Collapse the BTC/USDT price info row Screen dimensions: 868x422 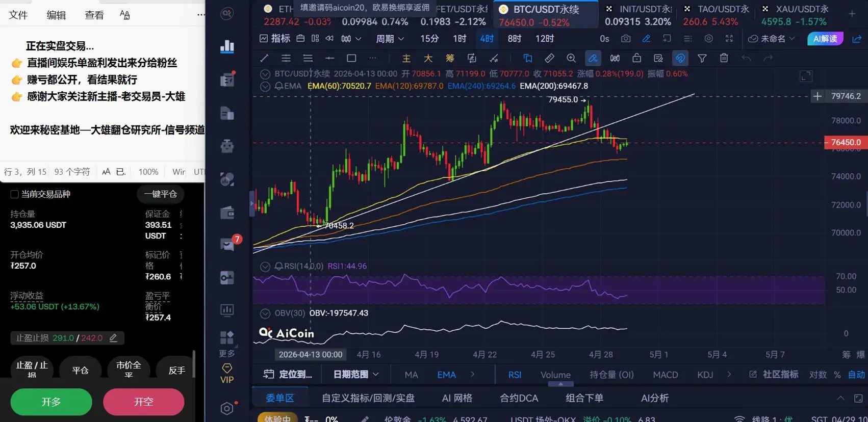coord(265,74)
